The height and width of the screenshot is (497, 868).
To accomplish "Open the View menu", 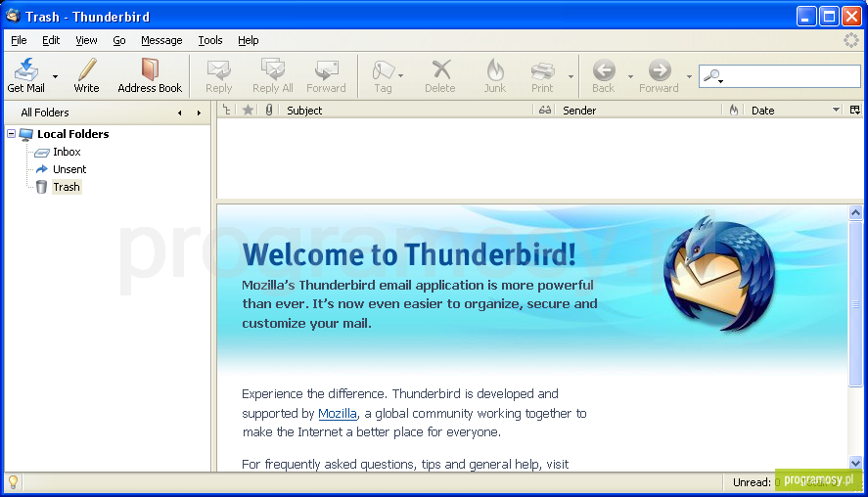I will pyautogui.click(x=86, y=40).
